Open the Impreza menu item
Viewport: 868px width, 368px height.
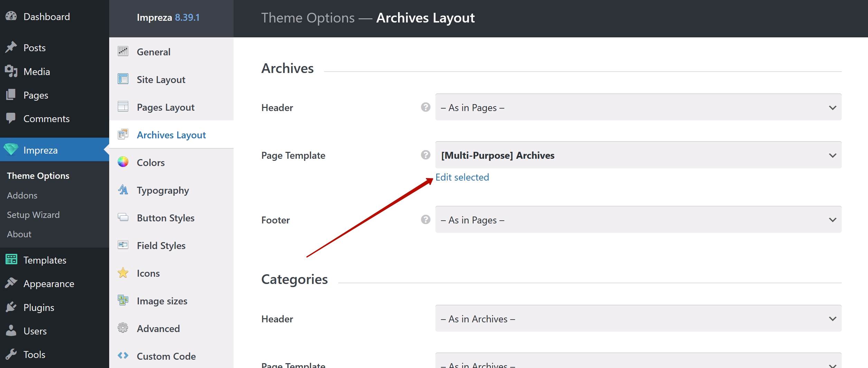tap(55, 149)
